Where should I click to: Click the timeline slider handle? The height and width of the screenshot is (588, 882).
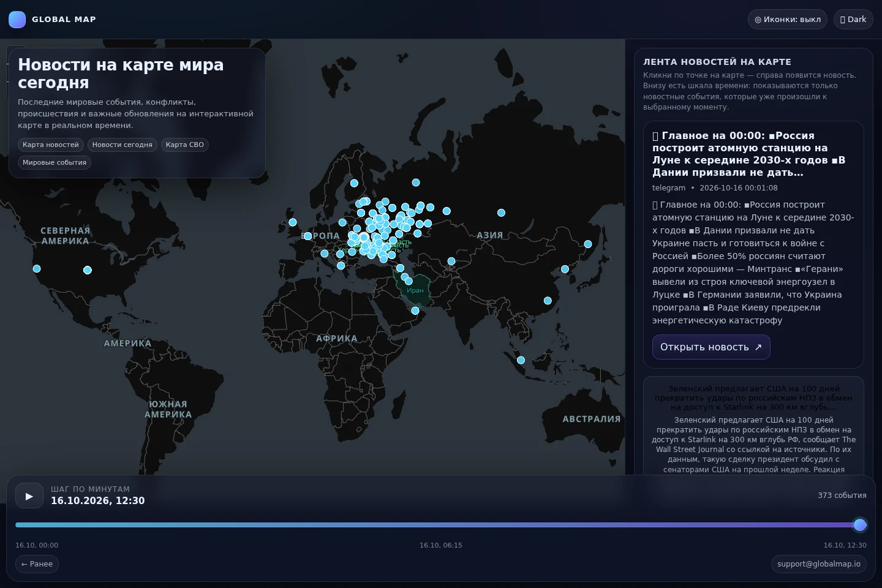click(x=860, y=525)
